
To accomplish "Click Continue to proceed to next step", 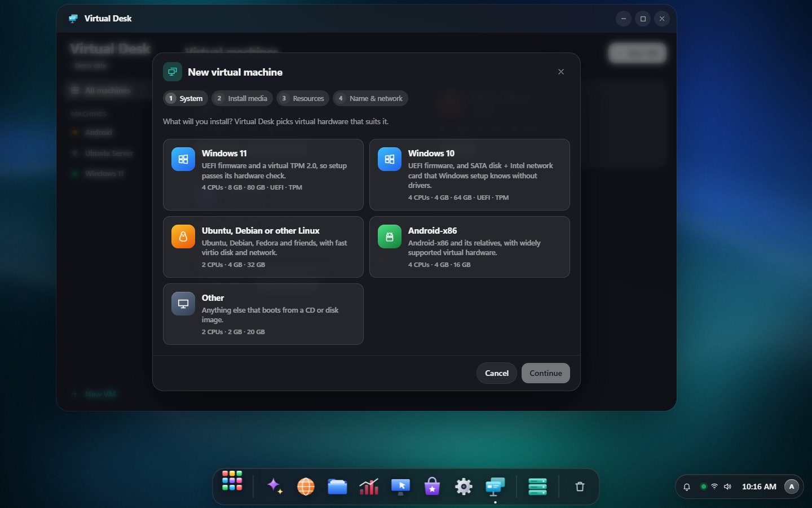I will tap(546, 373).
